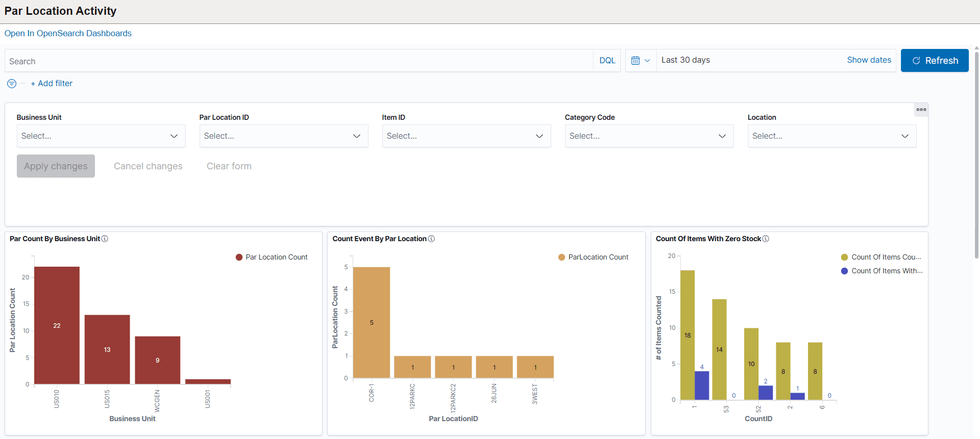Screen dimensions: 980x439
Task: Click the Count Event By Par Location title
Action: (379, 239)
